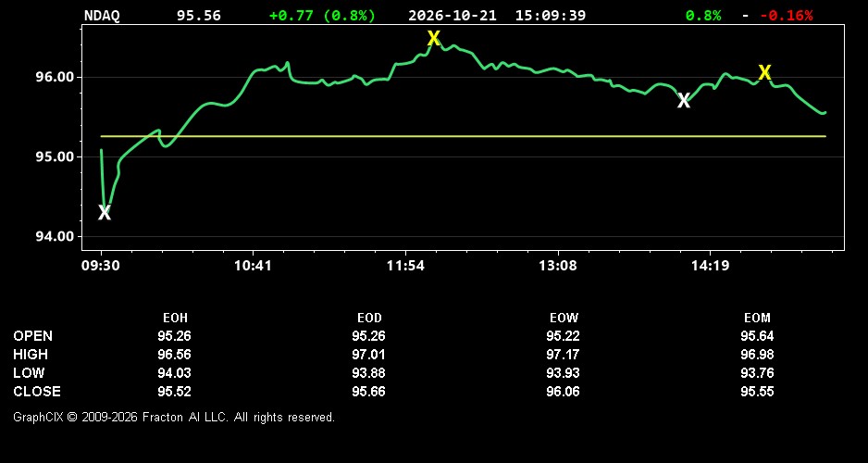Click the EOW low value 93.93
The width and height of the screenshot is (868, 463).
(x=563, y=373)
